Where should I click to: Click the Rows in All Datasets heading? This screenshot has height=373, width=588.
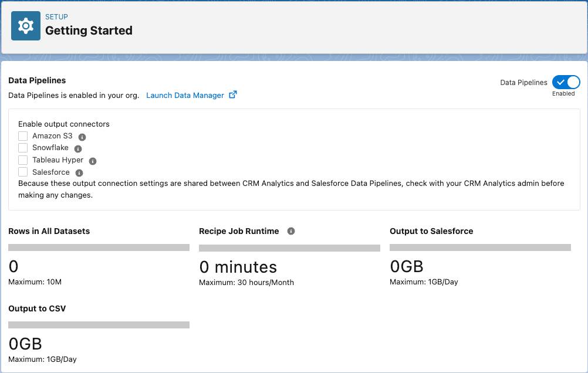tap(49, 231)
